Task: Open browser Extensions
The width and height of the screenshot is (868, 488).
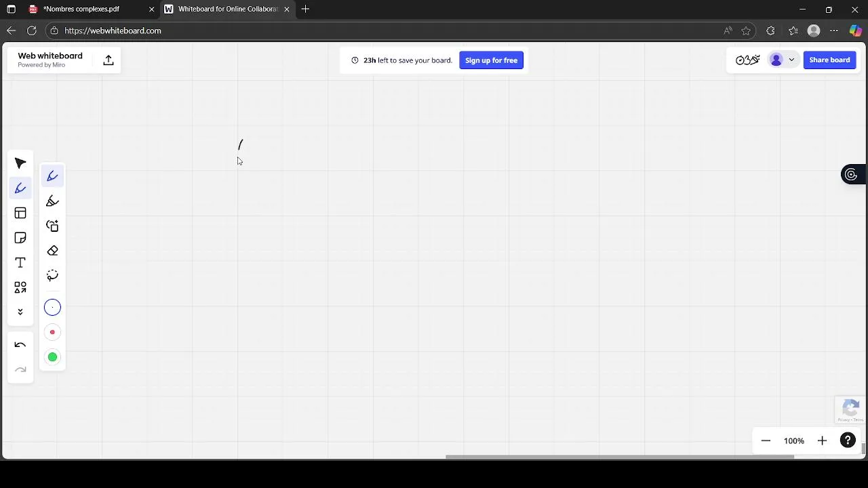Action: point(770,30)
